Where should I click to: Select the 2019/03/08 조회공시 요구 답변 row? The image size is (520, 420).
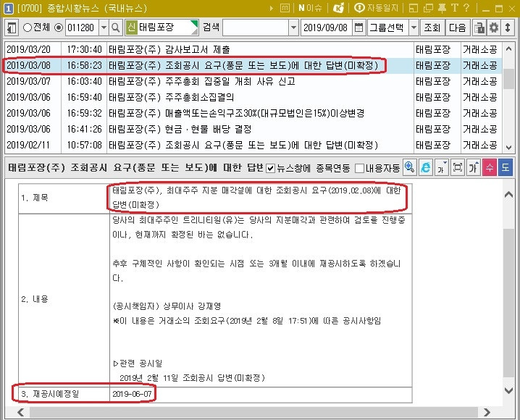[253, 65]
